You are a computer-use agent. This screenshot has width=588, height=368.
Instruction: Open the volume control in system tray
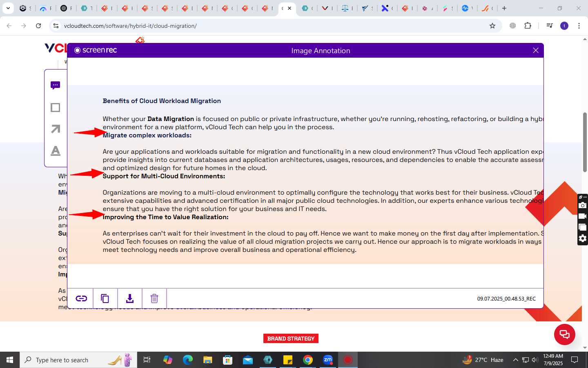(x=535, y=360)
